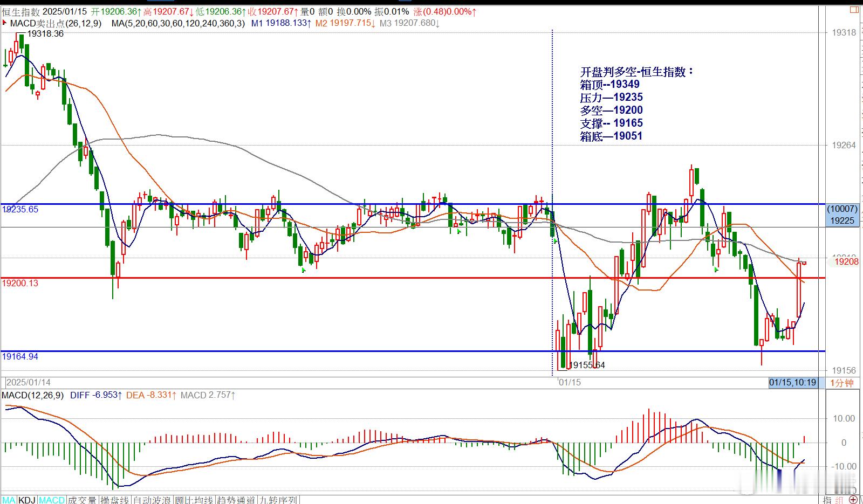Viewport: 863px width, 504px height.
Task: Click the MA(5,20,60,30,60,120,240,360,3) parameters label
Action: click(x=178, y=23)
